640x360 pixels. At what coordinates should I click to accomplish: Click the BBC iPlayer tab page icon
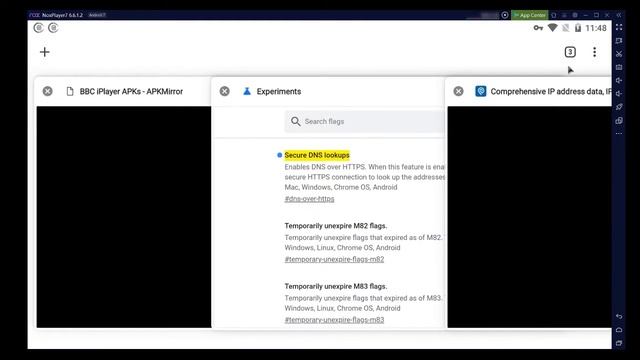click(x=70, y=91)
